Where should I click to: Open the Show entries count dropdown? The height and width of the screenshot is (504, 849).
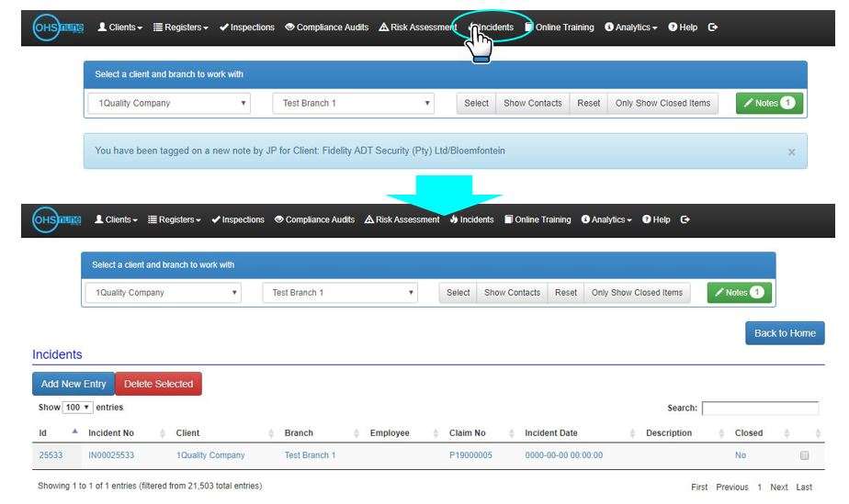[77, 408]
